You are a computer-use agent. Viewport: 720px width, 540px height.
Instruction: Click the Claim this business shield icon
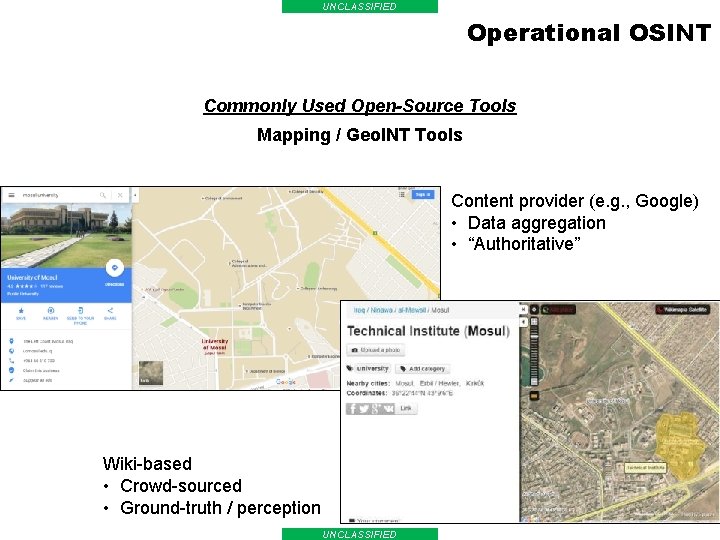11,370
